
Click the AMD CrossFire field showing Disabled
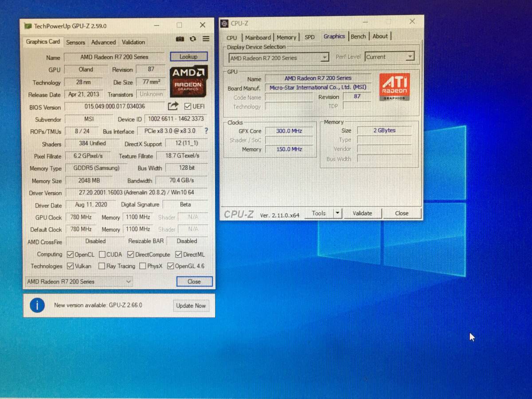pyautogui.click(x=95, y=242)
